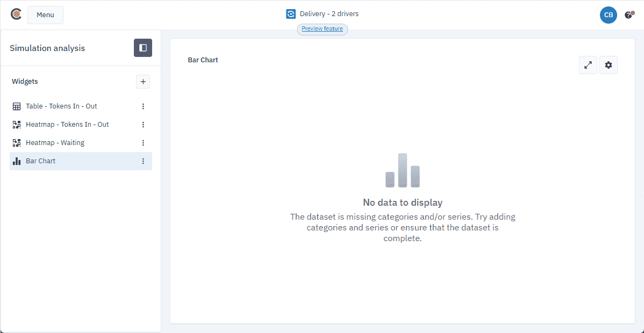This screenshot has width=644, height=333.
Task: Click heatmap icon of Heatmap - Waiting
Action: (17, 143)
